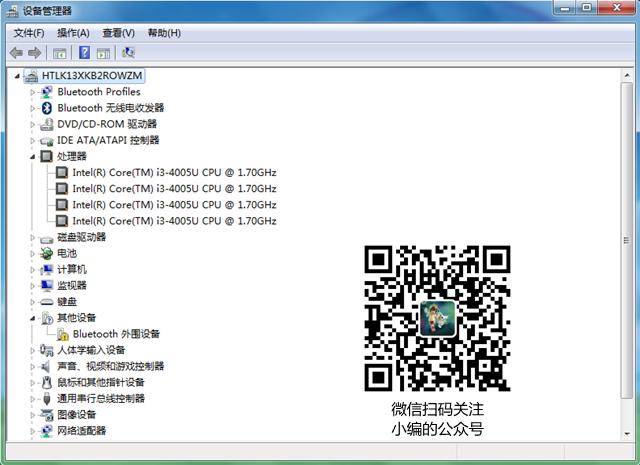Click the vertical scrollbar thumb
Viewport: 640px width, 465px height.
tap(627, 240)
